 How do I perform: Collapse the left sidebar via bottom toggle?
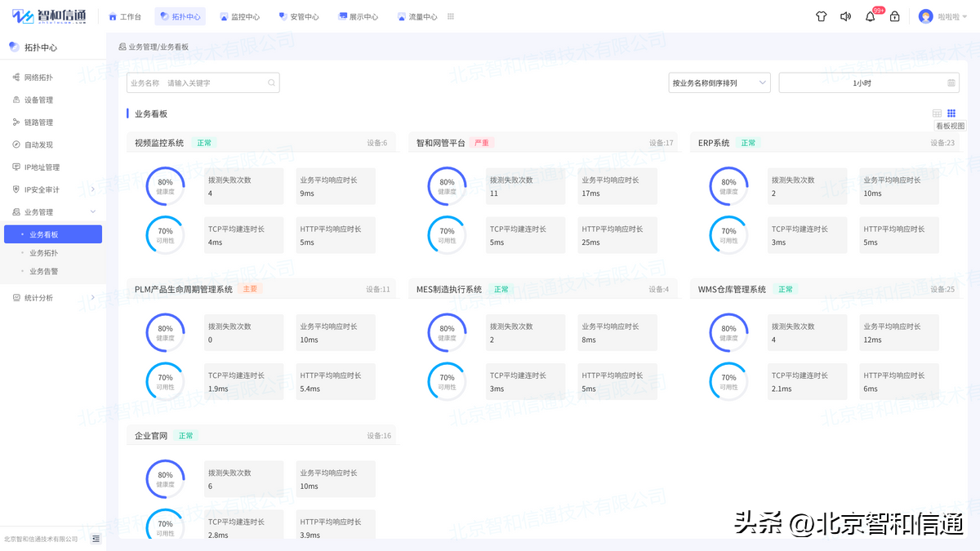(96, 539)
